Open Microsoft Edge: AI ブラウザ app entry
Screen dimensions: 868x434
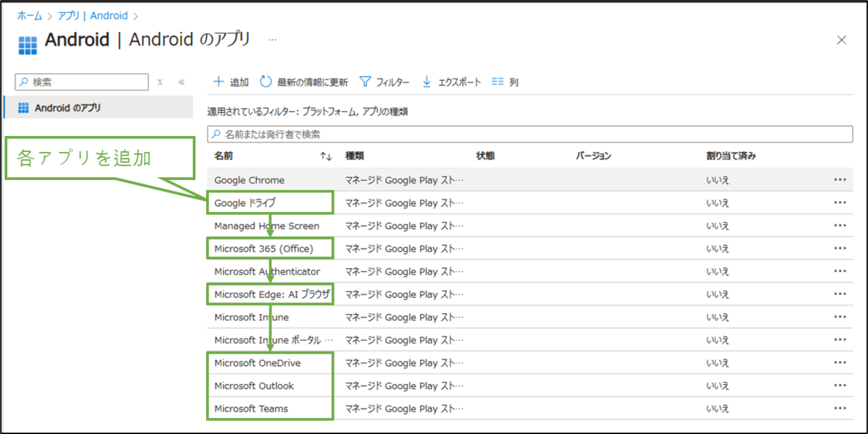pos(272,294)
